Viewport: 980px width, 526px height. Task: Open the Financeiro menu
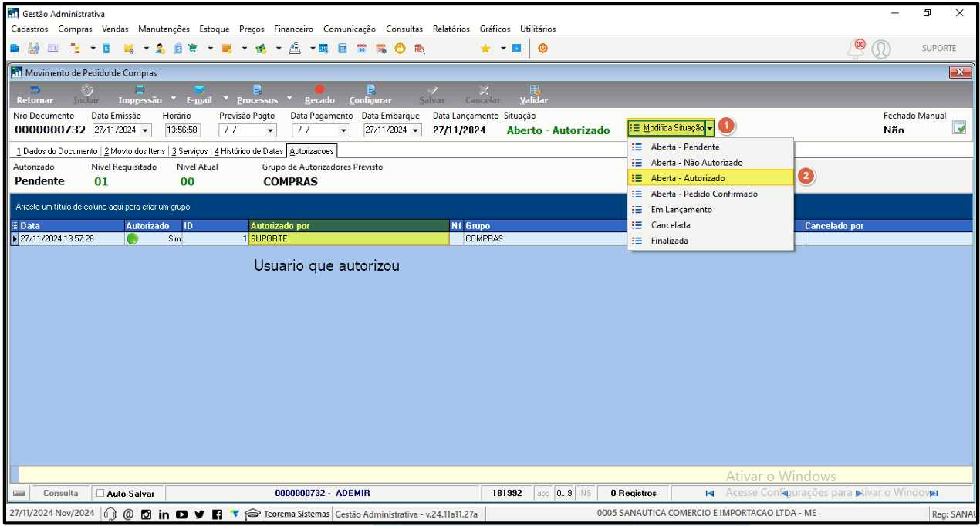293,29
